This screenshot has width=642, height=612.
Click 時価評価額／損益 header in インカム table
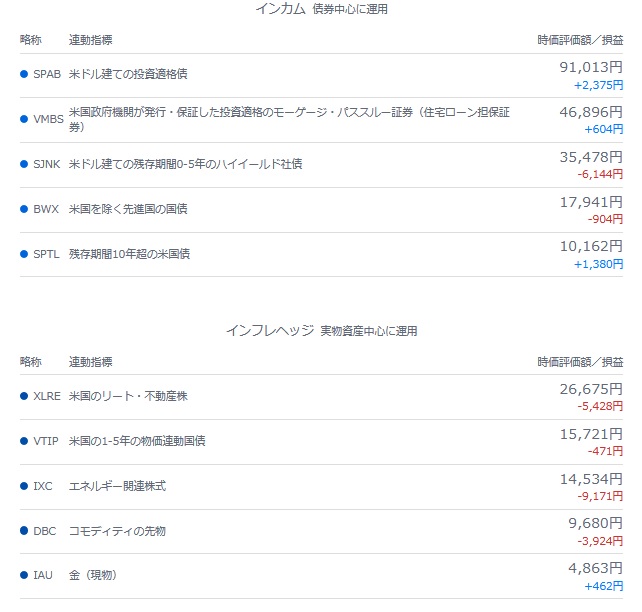580,40
